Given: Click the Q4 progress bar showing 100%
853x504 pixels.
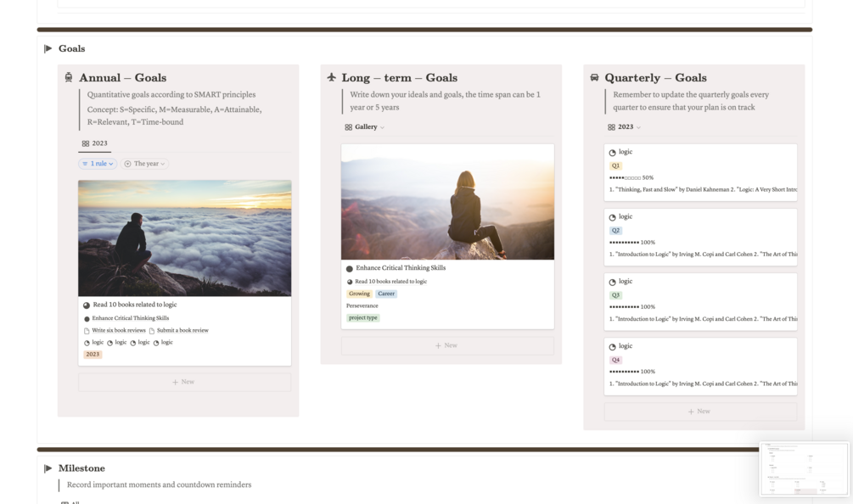Looking at the screenshot, I should (632, 372).
